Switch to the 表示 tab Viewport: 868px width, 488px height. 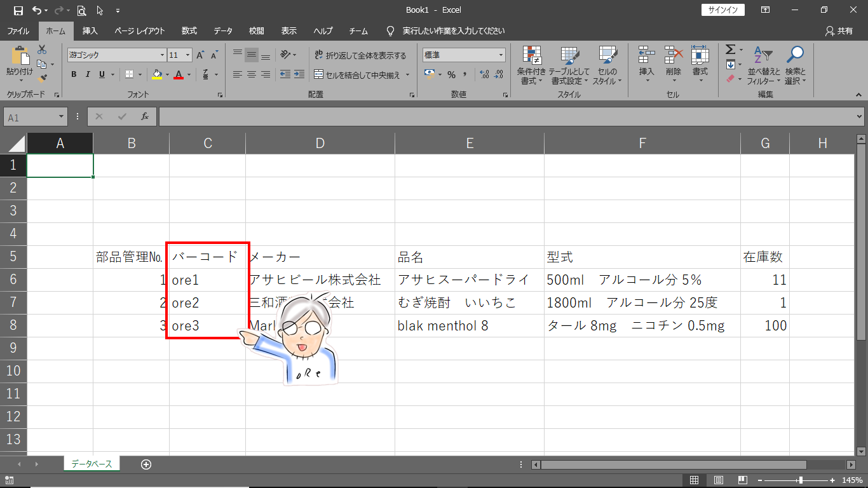[x=289, y=30]
